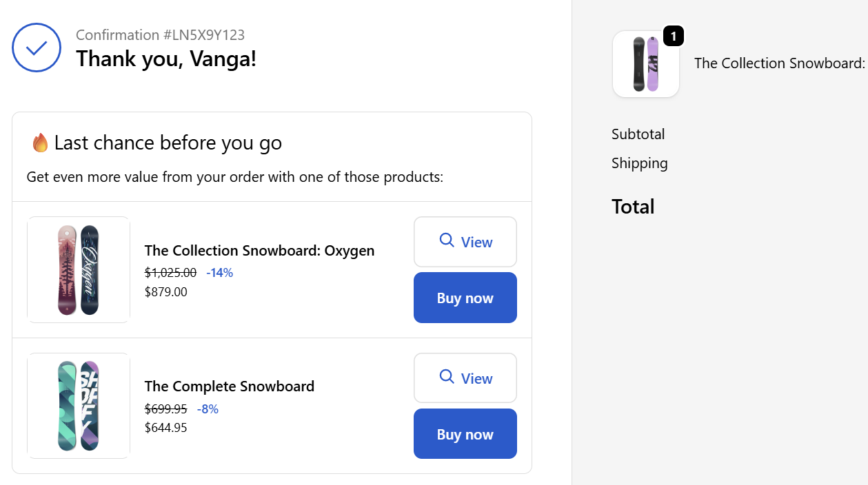Click the -8% discount label

(208, 409)
